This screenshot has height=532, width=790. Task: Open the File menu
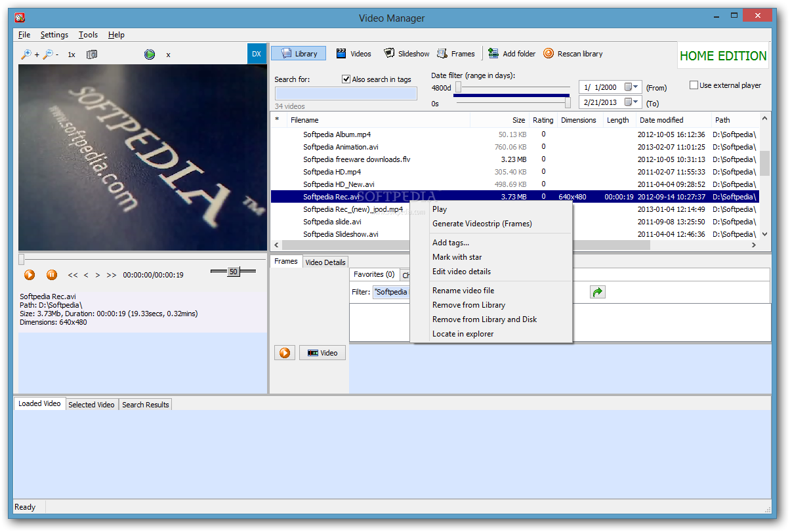point(24,35)
